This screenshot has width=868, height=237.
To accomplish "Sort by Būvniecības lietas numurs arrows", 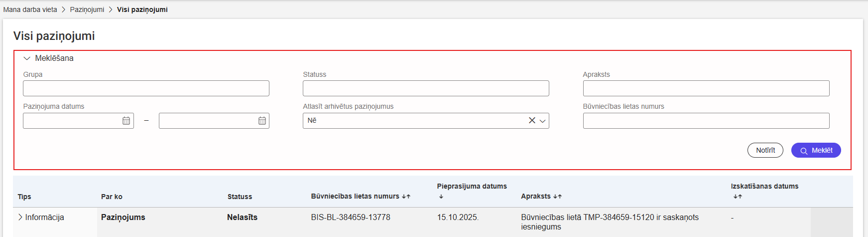I will (x=406, y=197).
